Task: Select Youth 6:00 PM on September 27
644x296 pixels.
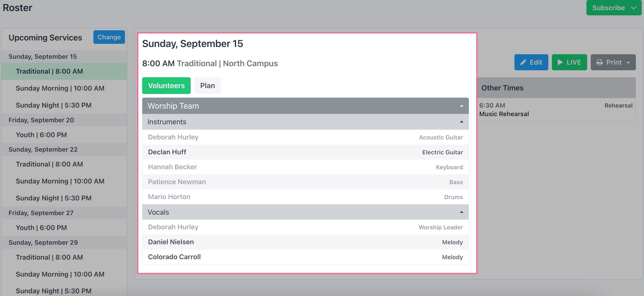Action: click(41, 228)
